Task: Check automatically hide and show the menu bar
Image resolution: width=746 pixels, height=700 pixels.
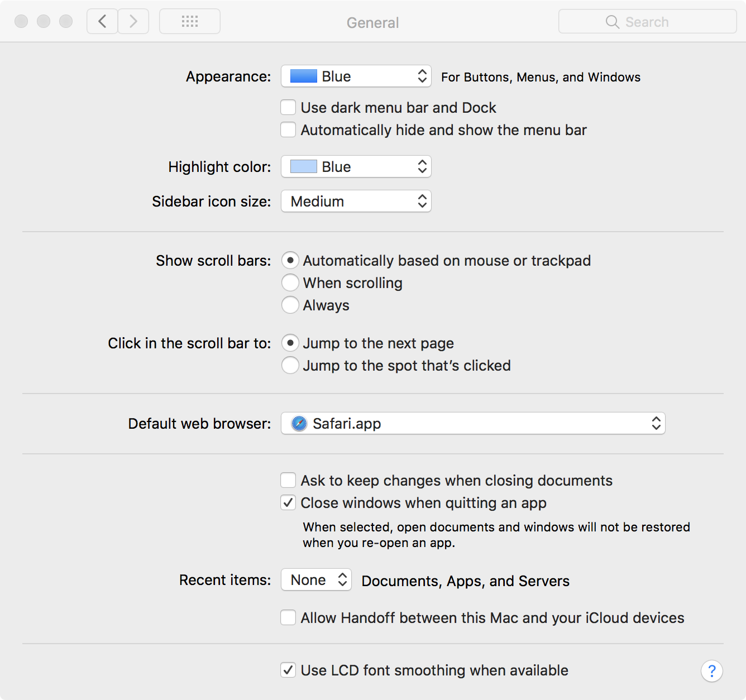Action: click(x=288, y=130)
